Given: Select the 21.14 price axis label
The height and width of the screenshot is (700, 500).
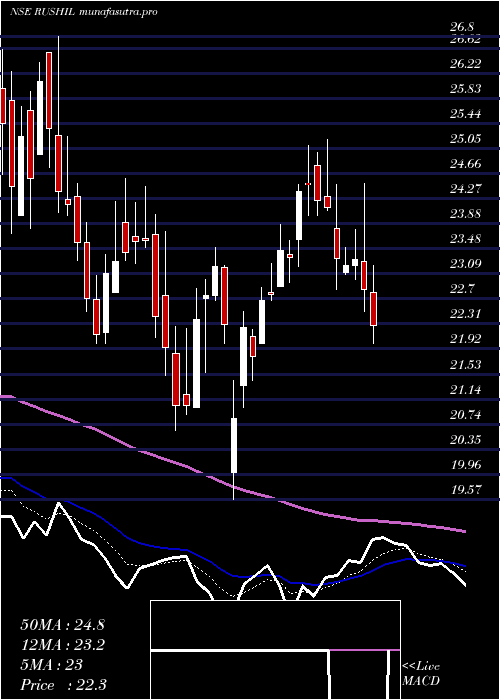Looking at the screenshot, I should tap(466, 390).
